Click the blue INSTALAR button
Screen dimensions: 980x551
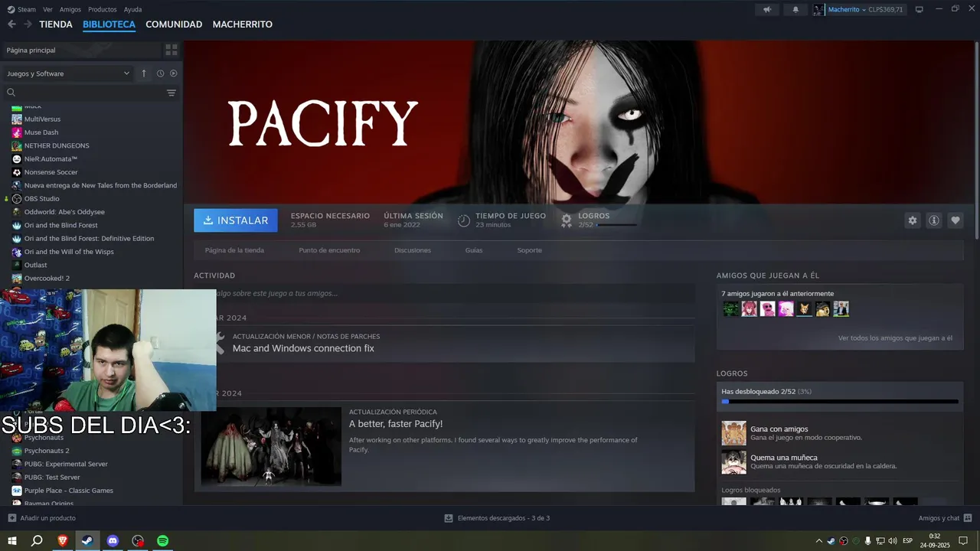tap(236, 220)
